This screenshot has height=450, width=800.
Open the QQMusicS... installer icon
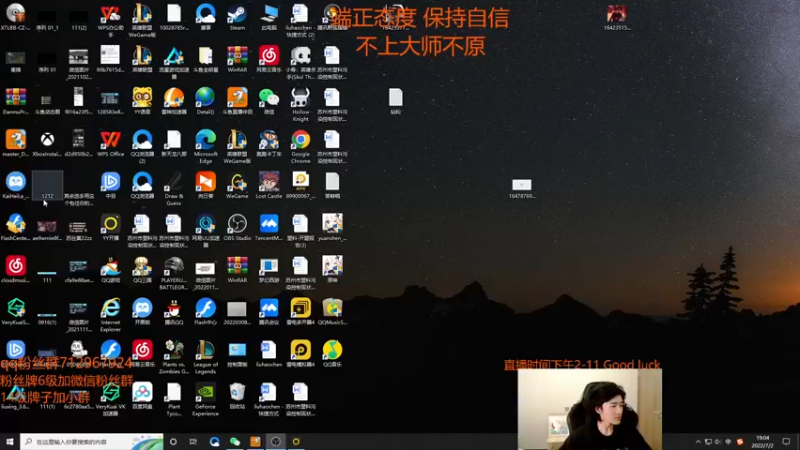[332, 311]
